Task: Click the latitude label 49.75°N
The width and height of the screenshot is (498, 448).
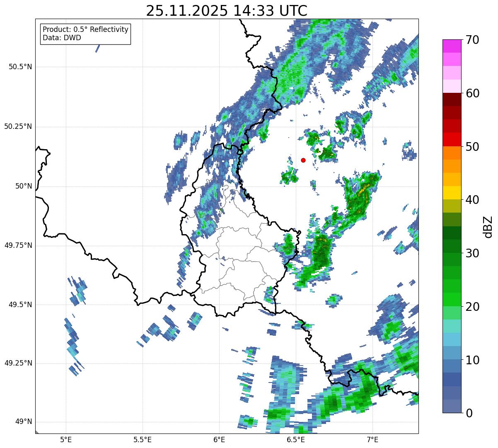Action: (18, 245)
